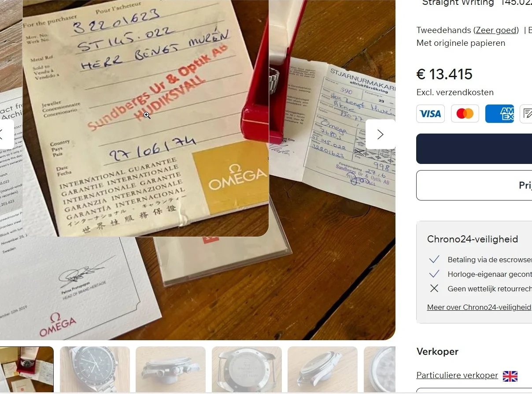The height and width of the screenshot is (394, 532).
Task: Click the X icon beside Geen wettelijk retourrecht
Action: [434, 289]
